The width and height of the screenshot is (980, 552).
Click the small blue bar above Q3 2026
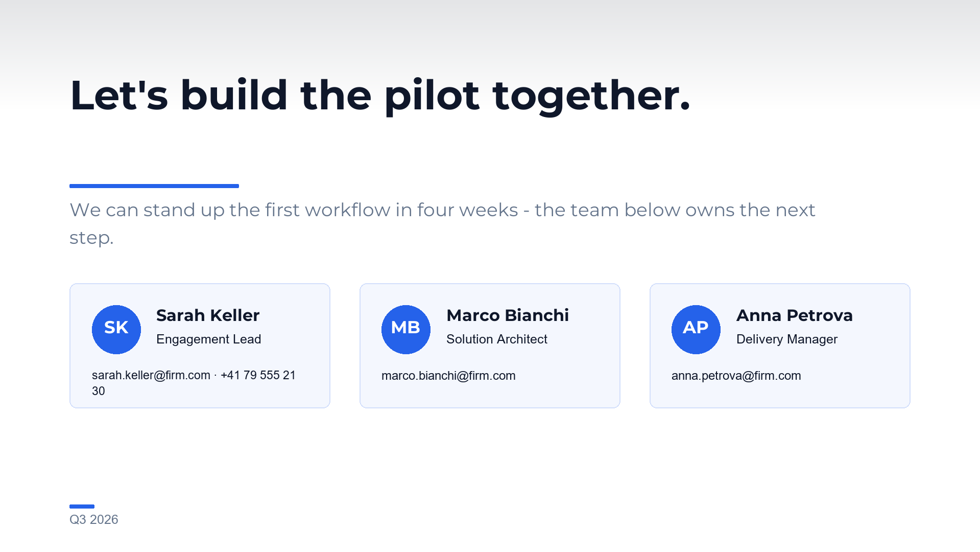click(x=82, y=507)
